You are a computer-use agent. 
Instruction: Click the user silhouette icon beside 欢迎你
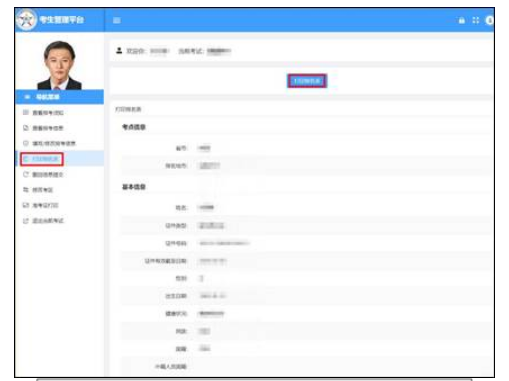pyautogui.click(x=119, y=51)
